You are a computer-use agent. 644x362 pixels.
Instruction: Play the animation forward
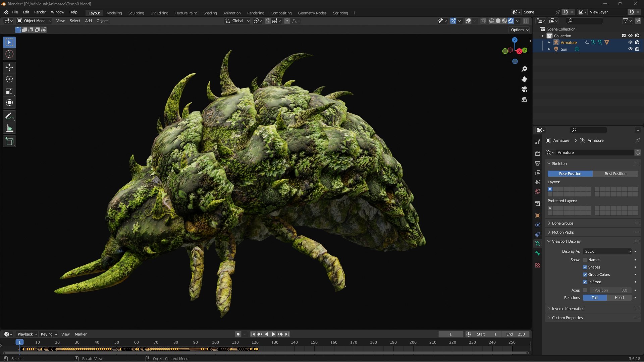point(273,334)
